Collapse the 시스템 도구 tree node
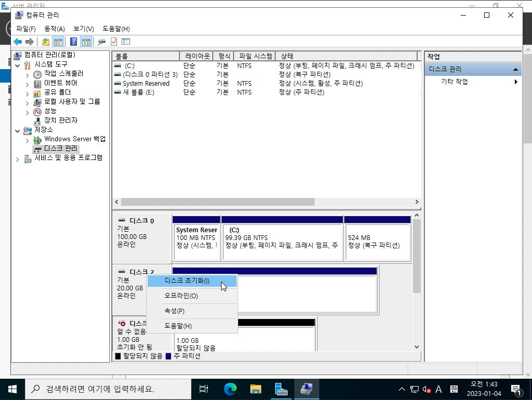 18,65
